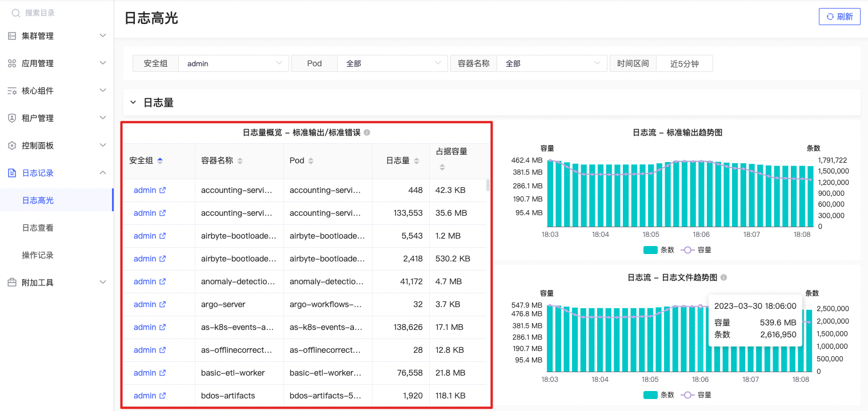Sort table by 日志量 column
868x411 pixels.
click(417, 161)
